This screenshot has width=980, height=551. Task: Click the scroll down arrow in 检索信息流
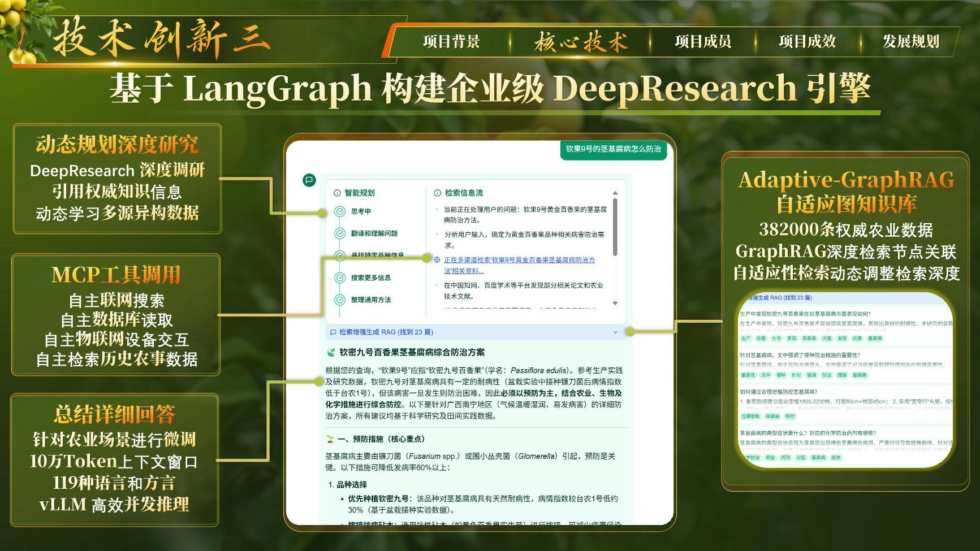[x=615, y=303]
